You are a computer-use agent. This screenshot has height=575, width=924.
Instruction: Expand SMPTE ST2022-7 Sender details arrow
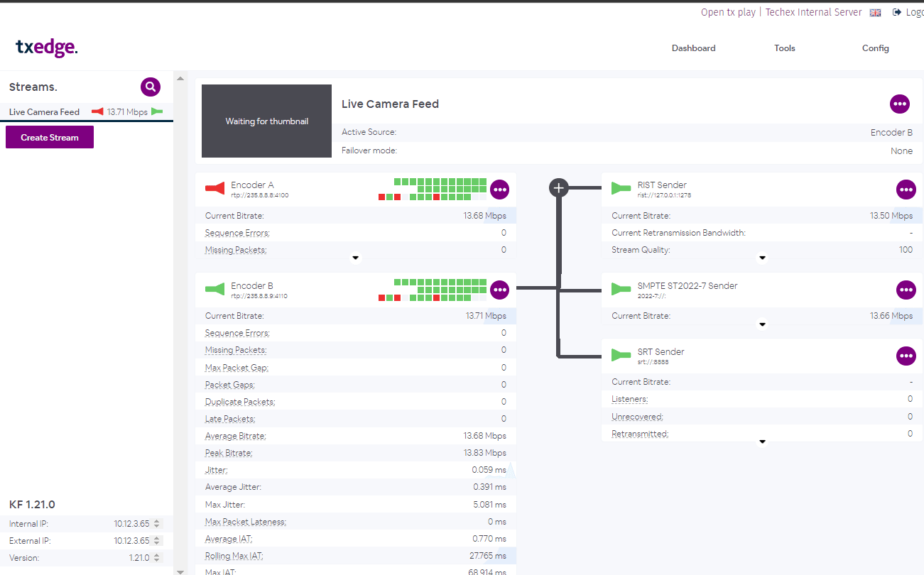762,325
